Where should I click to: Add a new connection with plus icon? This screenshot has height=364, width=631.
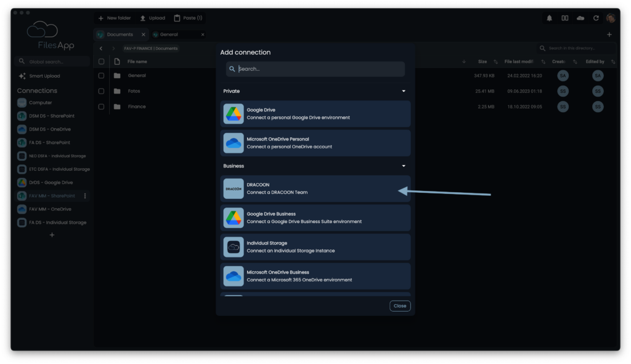[52, 235]
